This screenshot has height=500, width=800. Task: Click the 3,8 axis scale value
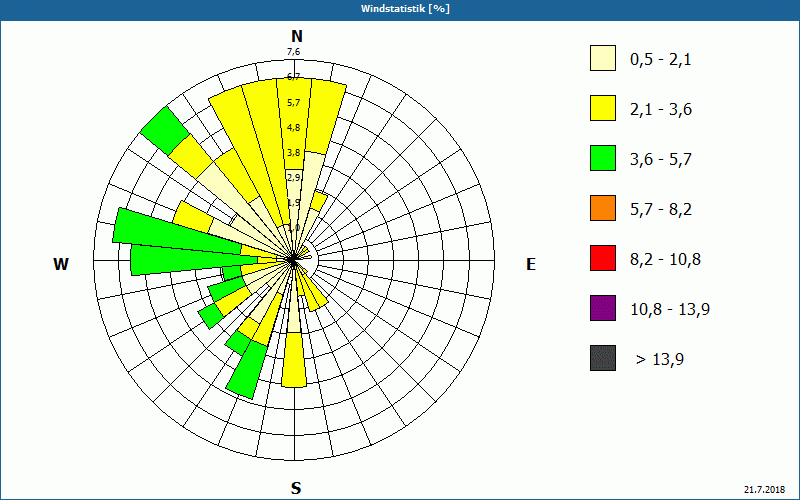pyautogui.click(x=293, y=153)
